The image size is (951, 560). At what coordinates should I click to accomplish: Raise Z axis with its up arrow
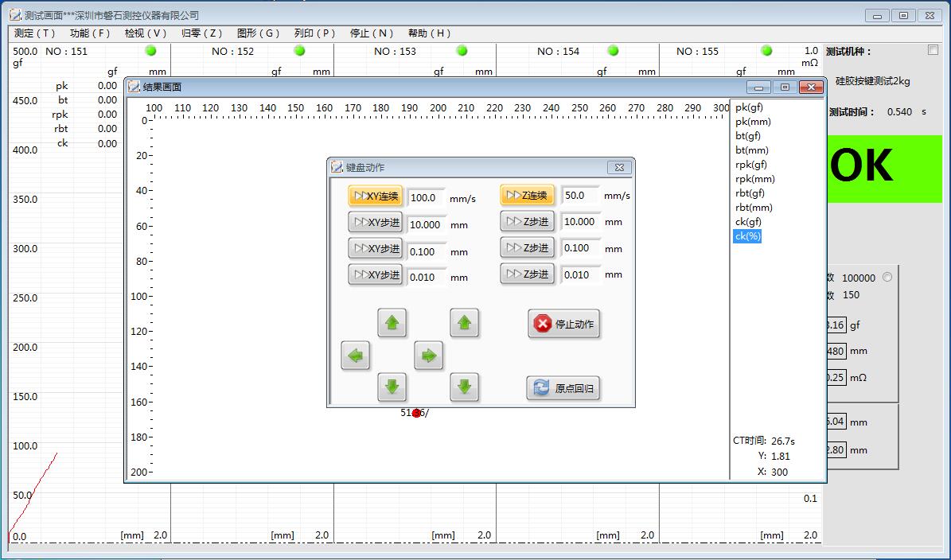coord(465,323)
